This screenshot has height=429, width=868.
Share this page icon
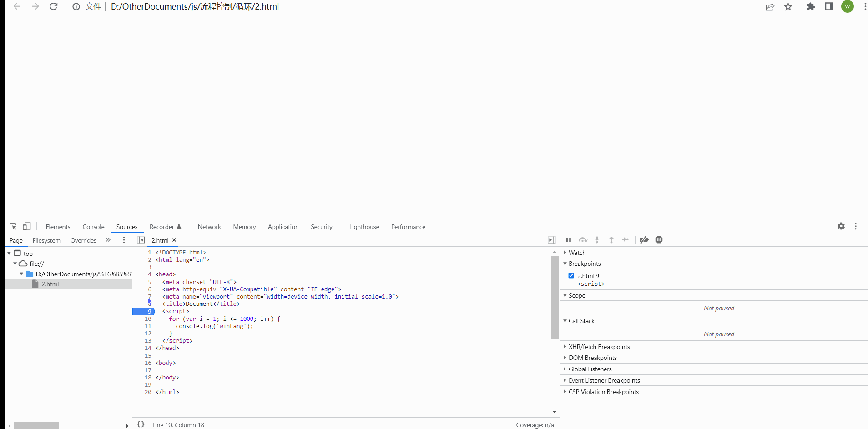[770, 7]
